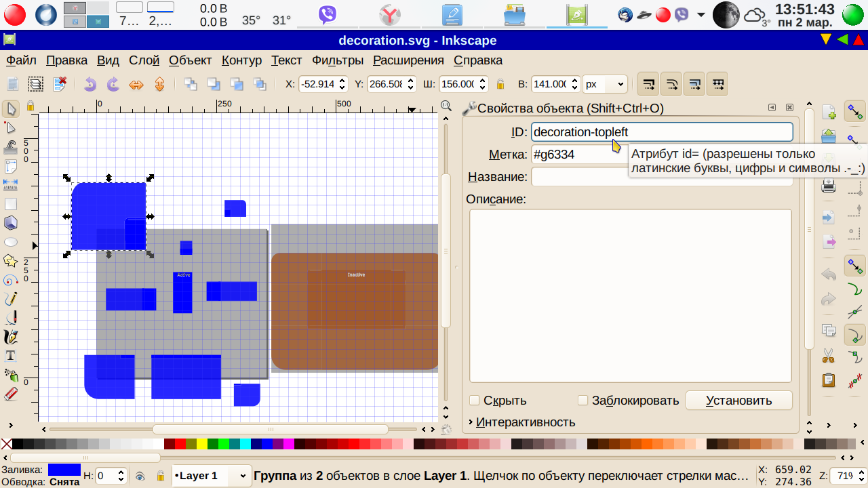Toggle guide lock at ruler corner

(31, 106)
